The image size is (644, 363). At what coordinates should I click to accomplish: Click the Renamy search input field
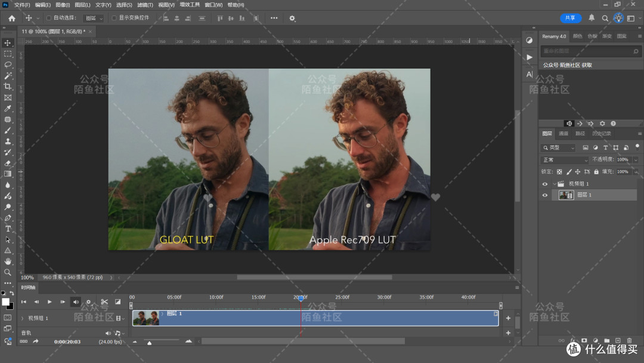[x=590, y=51]
